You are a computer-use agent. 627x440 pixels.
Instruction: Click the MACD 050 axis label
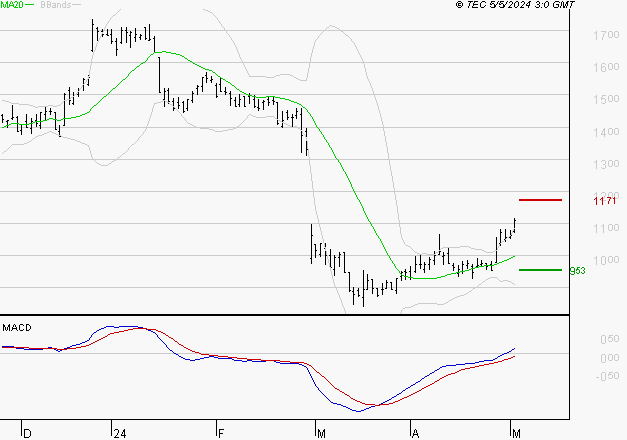(x=610, y=339)
